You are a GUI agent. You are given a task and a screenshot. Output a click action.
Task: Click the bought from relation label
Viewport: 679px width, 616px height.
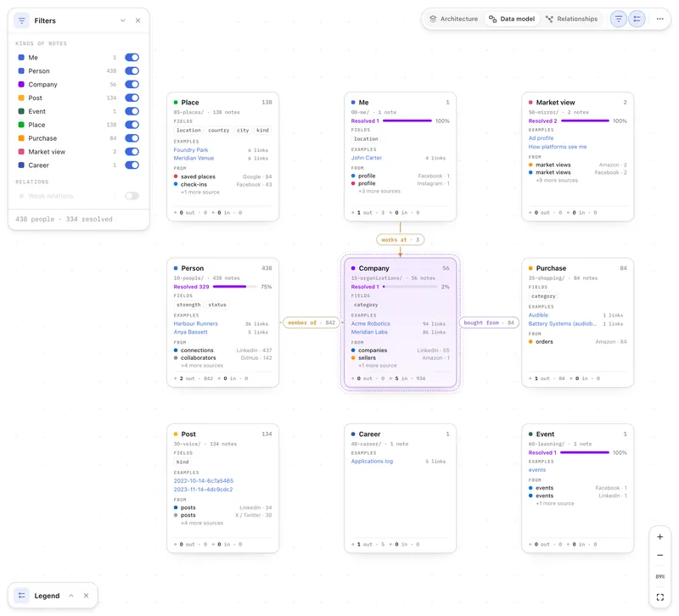click(x=489, y=322)
